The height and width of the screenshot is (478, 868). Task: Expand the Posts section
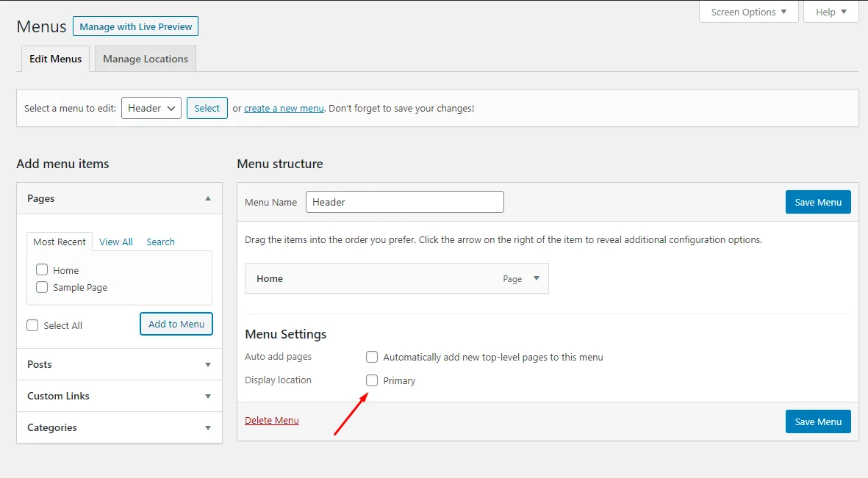[208, 364]
